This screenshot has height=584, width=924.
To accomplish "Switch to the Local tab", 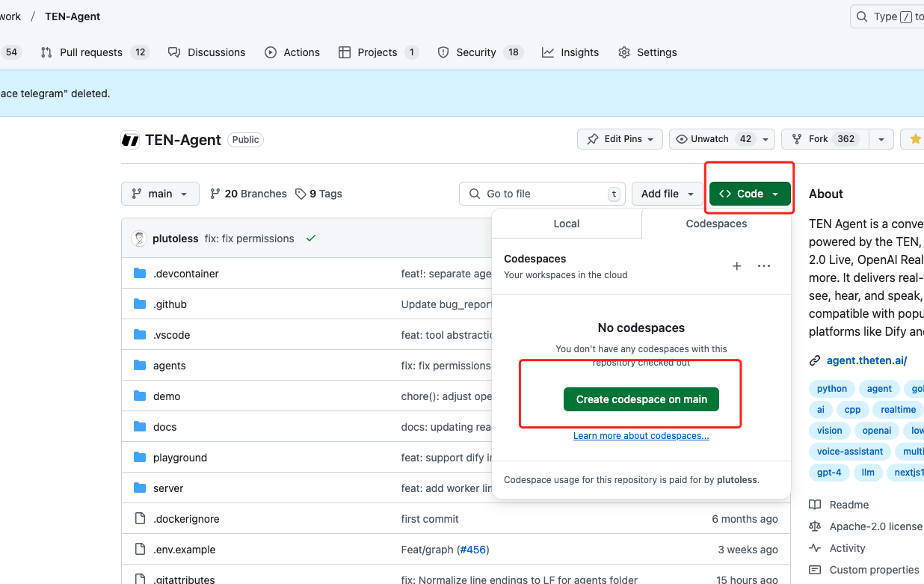I will tap(566, 224).
